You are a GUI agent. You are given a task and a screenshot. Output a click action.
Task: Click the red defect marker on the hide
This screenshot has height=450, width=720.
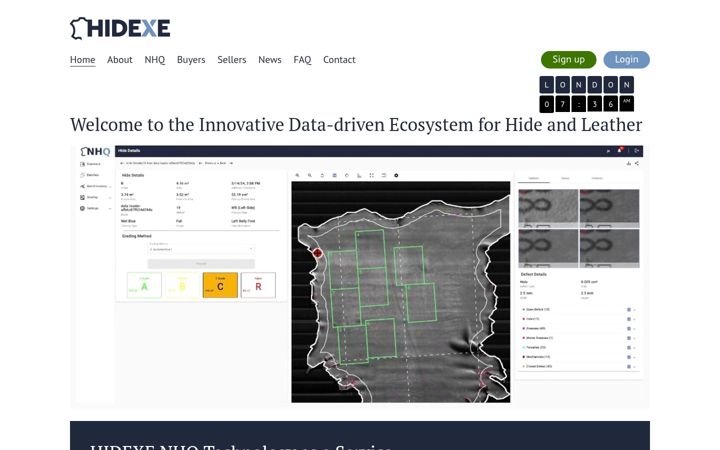[317, 253]
